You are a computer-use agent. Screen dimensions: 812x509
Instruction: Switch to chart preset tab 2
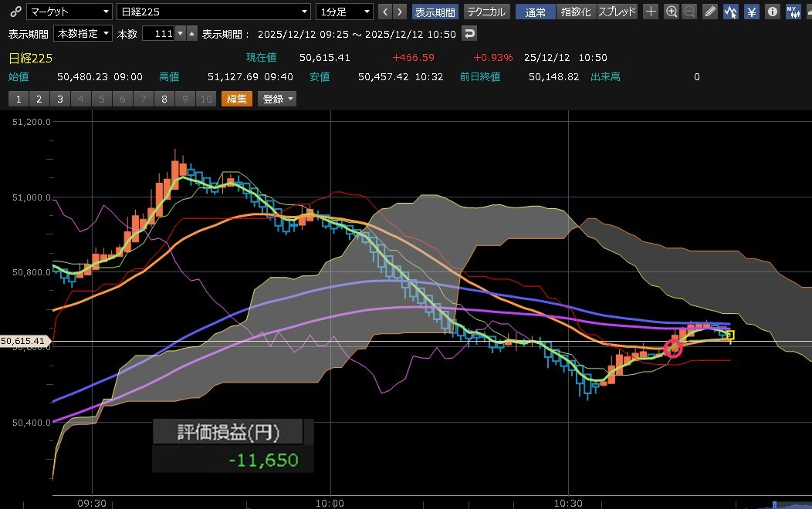pyautogui.click(x=39, y=99)
